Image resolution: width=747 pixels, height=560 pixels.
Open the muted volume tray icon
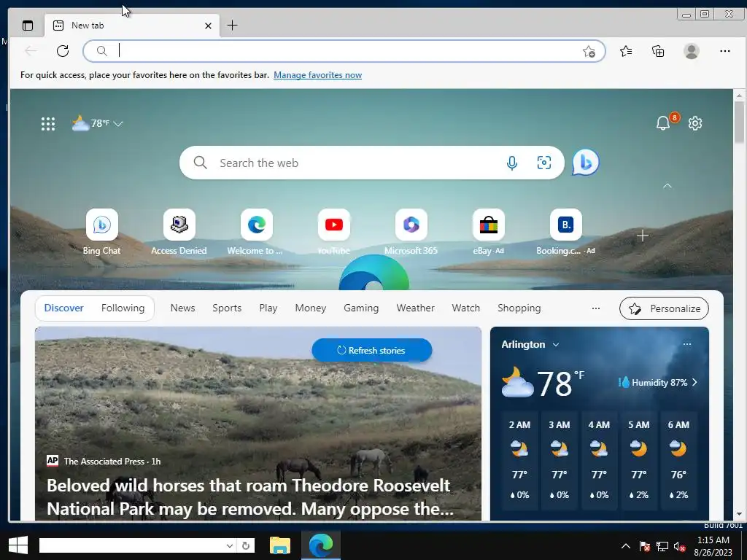[679, 547]
